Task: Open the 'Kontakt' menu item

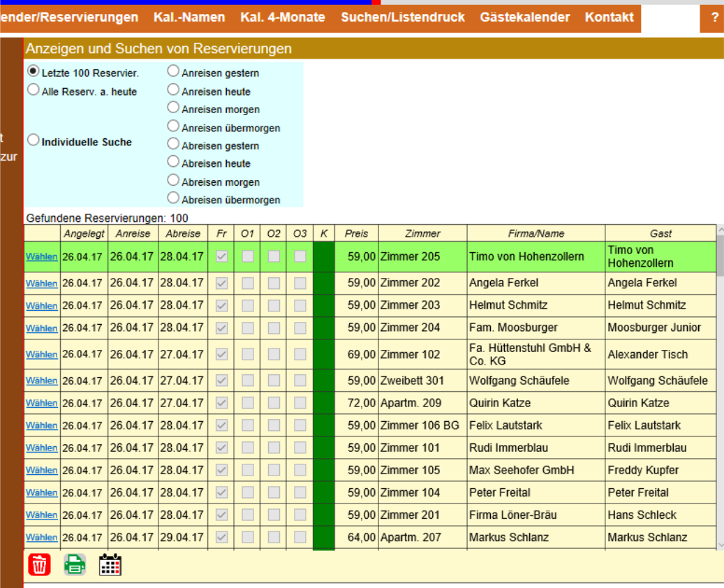Action: (610, 17)
